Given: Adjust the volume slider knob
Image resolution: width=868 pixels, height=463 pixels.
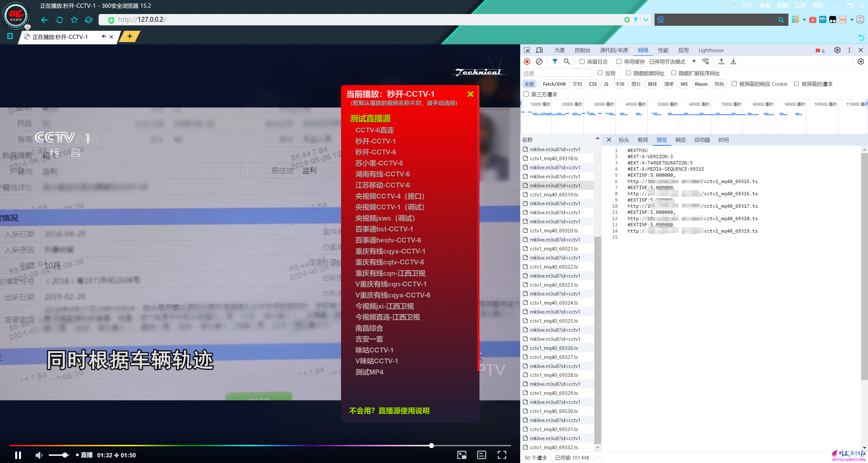Looking at the screenshot, I should [65, 455].
